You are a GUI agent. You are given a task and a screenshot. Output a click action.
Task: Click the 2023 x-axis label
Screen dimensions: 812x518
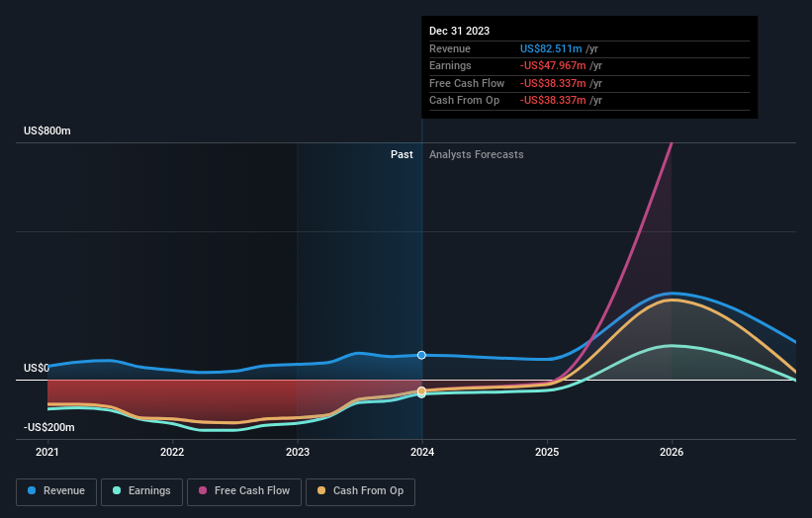298,453
